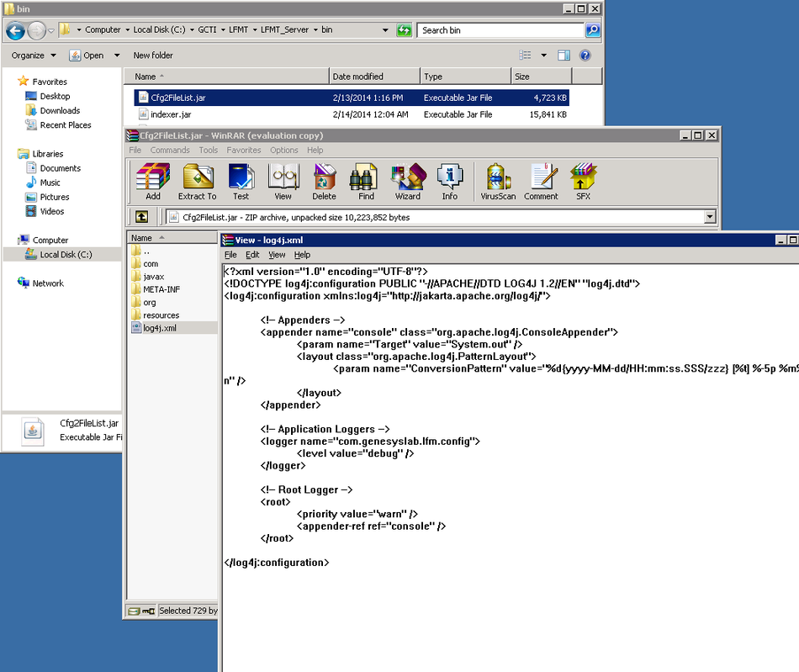799x672 pixels.
Task: Expand the Local Disk (C:) breadcrumb arrow
Action: coord(192,30)
